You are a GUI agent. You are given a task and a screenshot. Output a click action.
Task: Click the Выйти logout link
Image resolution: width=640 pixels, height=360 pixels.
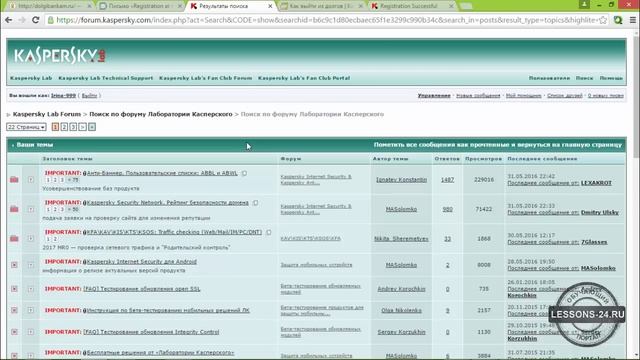(89, 96)
